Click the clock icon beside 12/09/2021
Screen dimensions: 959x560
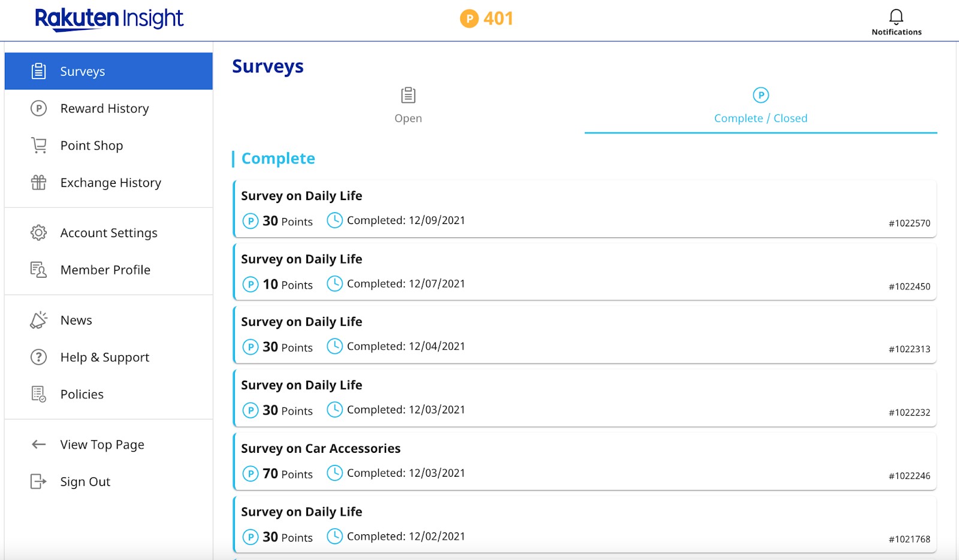click(x=334, y=220)
